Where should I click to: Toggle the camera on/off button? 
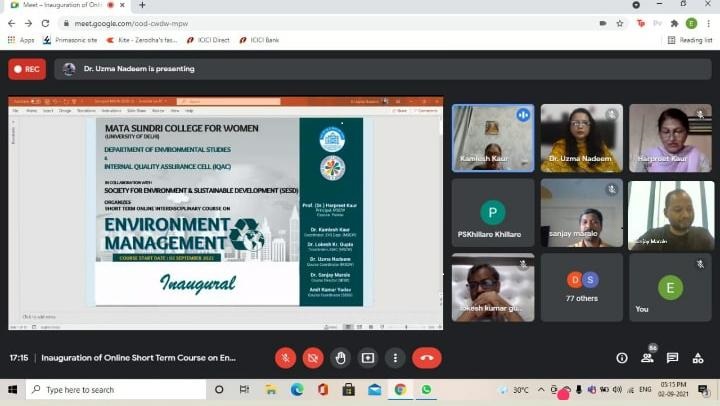[x=313, y=357]
